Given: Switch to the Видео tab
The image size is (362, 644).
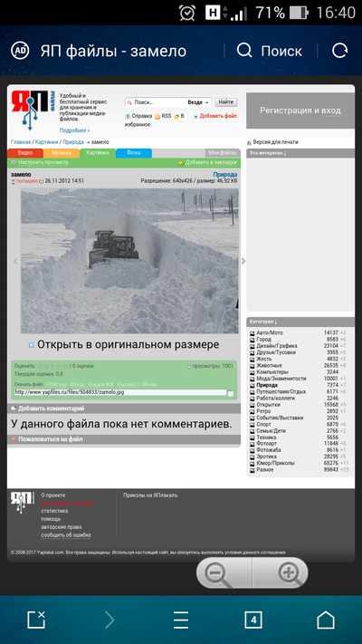Looking at the screenshot, I should tap(25, 153).
